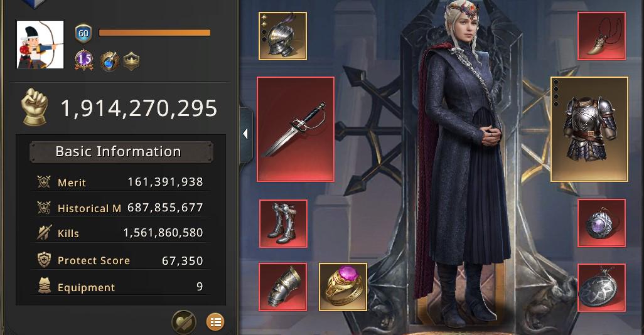Select the horn necklace trinket slot
Image resolution: width=644 pixels, height=335 pixels.
(602, 36)
